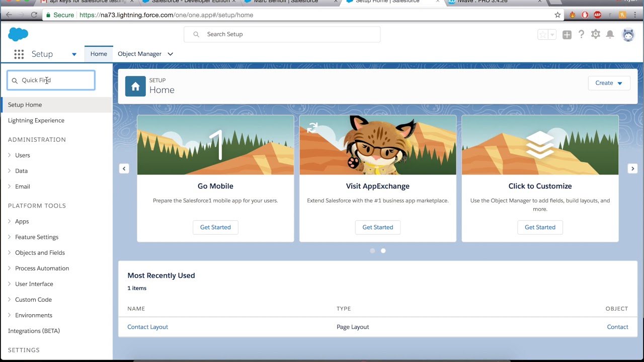
Task: Open Integrations (BETA) in sidebar
Action: 34,331
